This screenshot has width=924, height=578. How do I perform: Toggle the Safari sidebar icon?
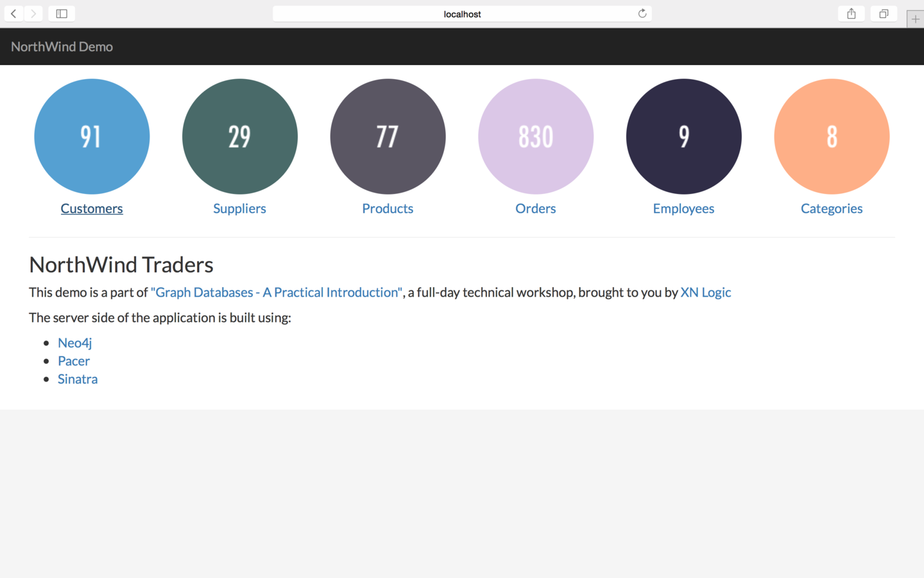62,13
